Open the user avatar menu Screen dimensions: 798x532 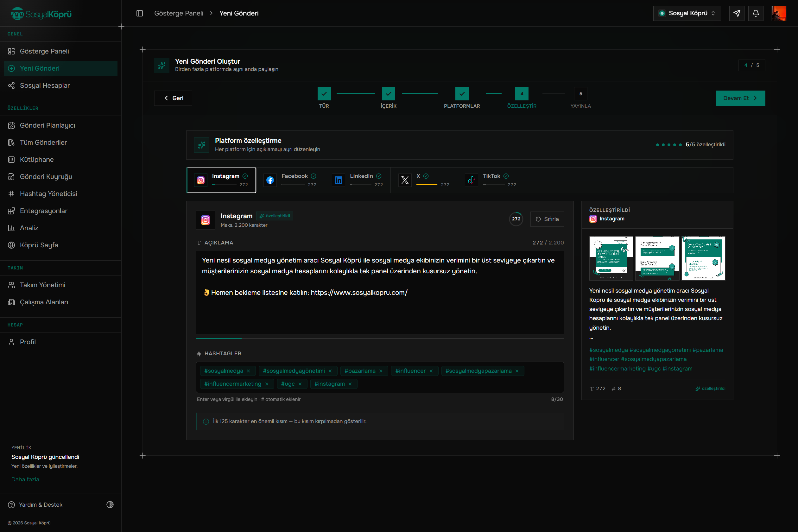pos(779,13)
